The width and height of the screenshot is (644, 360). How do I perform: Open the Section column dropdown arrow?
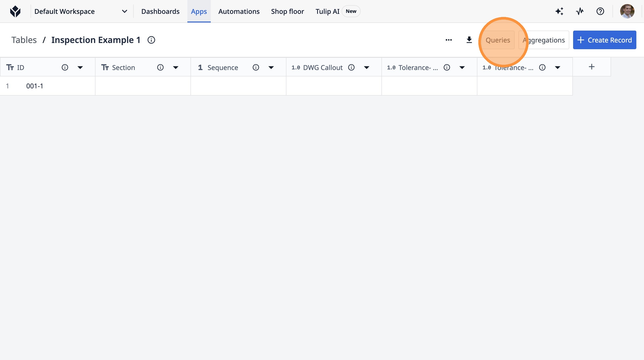(175, 68)
